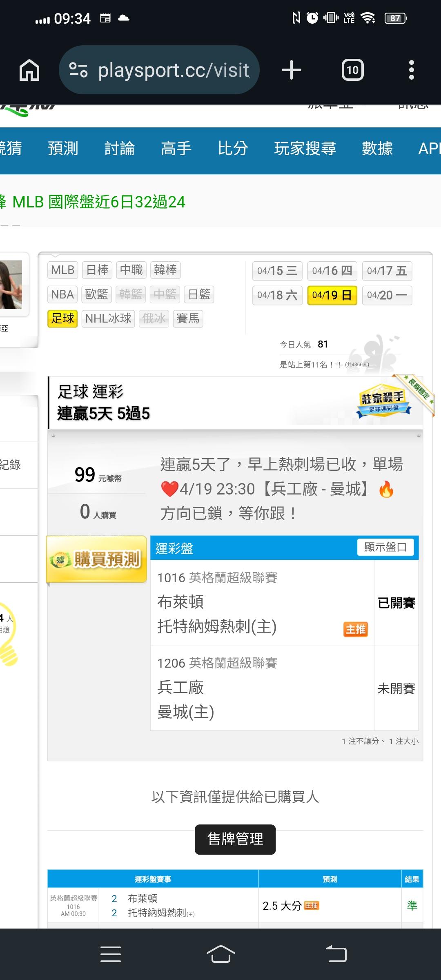Click the 莊家殺手 badge icon
This screenshot has width=441, height=980.
click(383, 400)
